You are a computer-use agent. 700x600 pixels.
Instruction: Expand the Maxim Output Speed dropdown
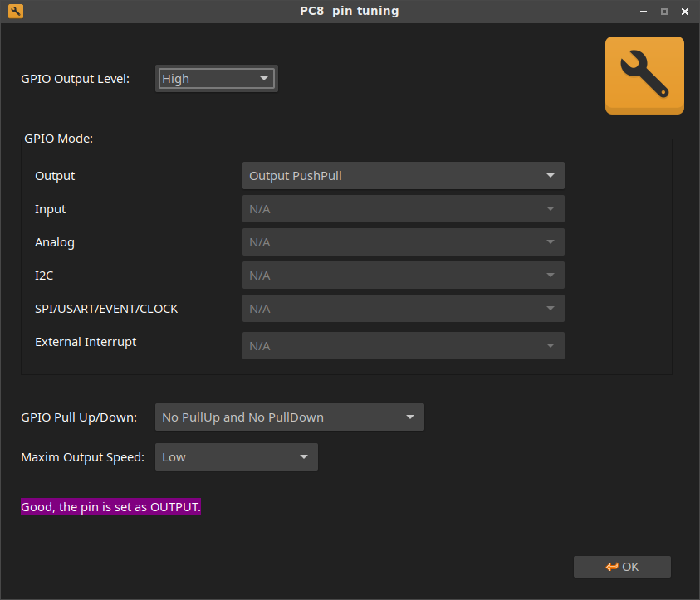236,457
